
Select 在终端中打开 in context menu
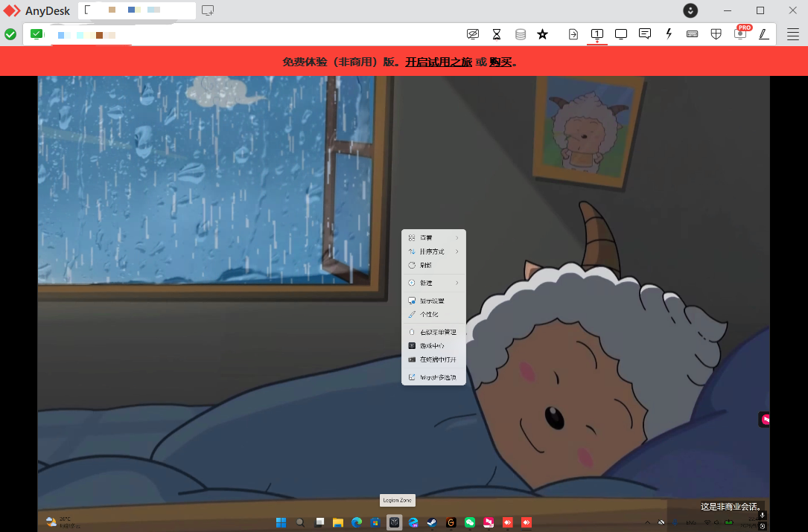433,359
